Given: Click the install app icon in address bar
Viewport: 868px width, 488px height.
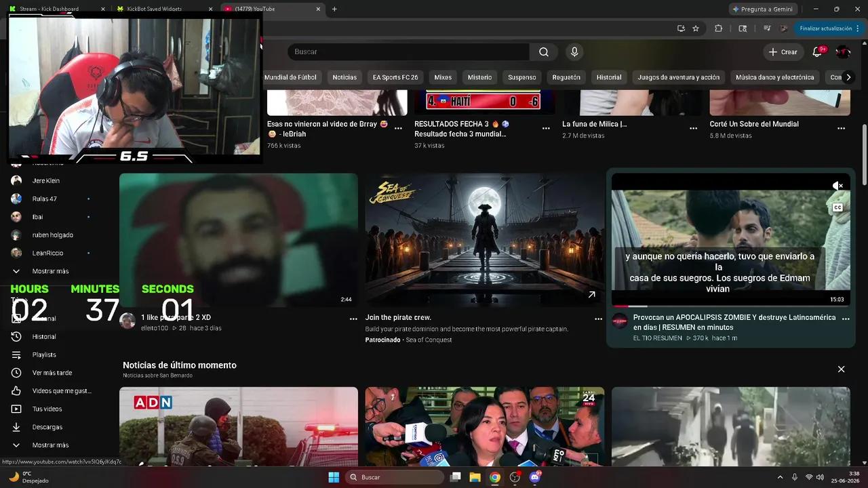Looking at the screenshot, I should click(681, 28).
